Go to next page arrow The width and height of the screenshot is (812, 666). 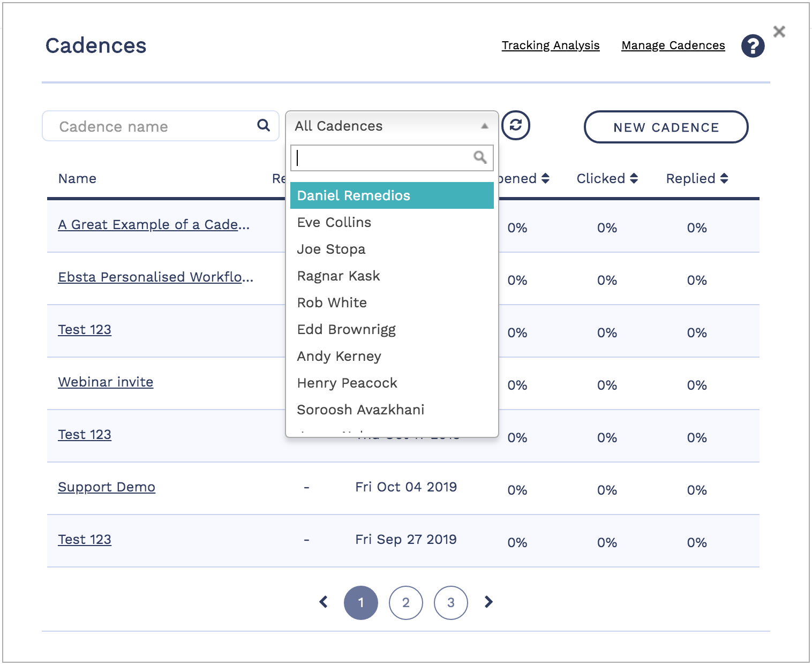tap(488, 602)
